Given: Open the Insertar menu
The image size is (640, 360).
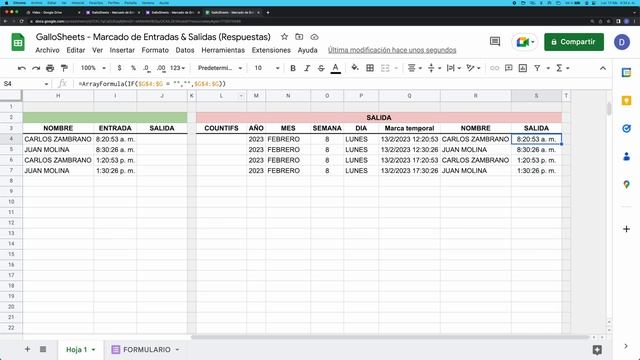Looking at the screenshot, I should [x=122, y=50].
